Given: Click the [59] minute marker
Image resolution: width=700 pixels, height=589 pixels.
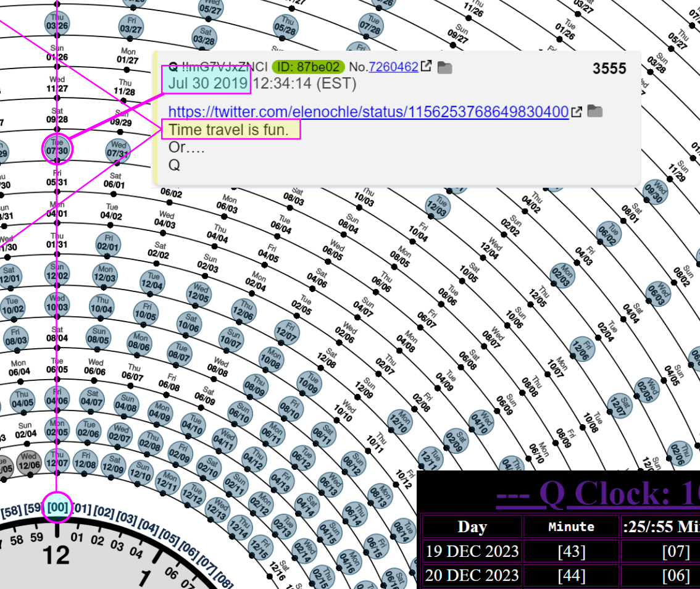Looking at the screenshot, I should tap(33, 509).
